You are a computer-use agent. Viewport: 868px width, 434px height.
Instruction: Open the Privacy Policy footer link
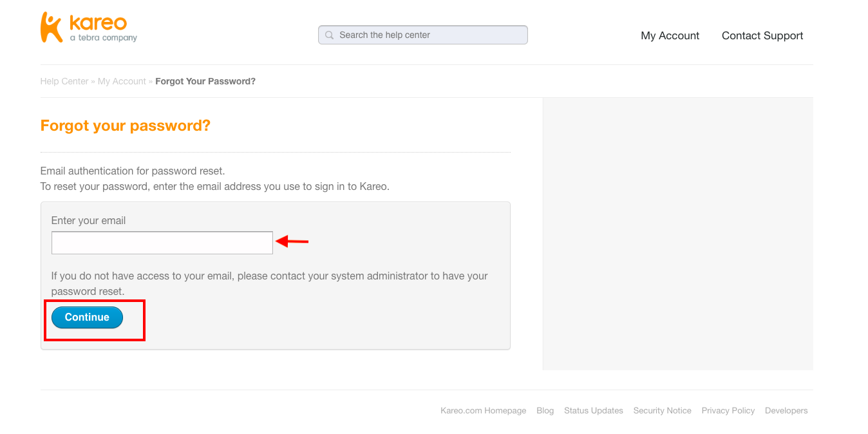point(728,411)
